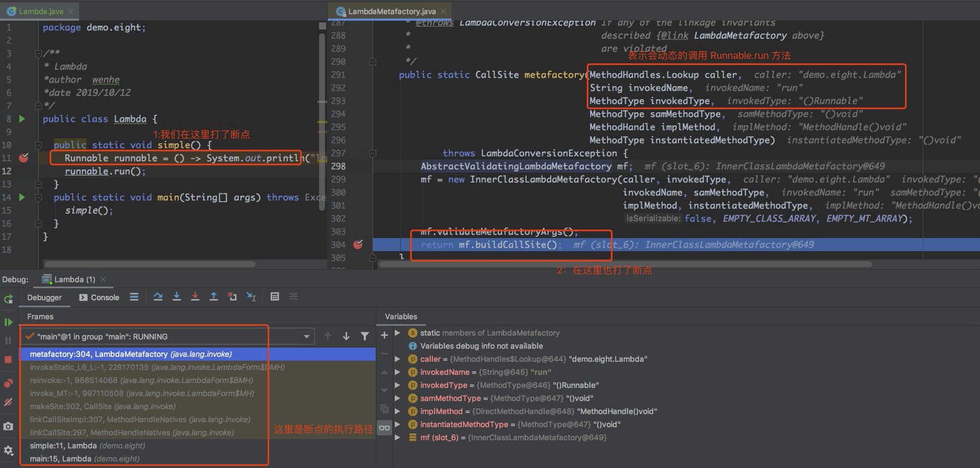Screen dimensions: 980x468
Task: Select frame metafactory:304, LambdaMetafactory
Action: [x=197, y=354]
